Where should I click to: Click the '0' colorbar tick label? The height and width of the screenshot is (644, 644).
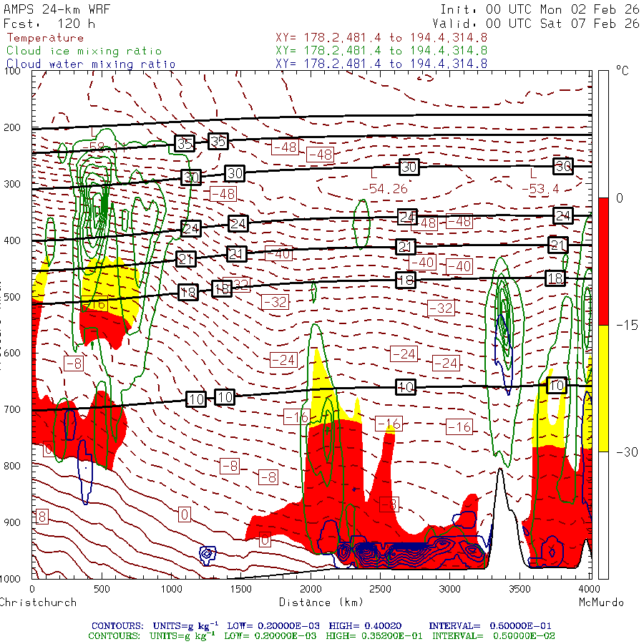click(620, 198)
